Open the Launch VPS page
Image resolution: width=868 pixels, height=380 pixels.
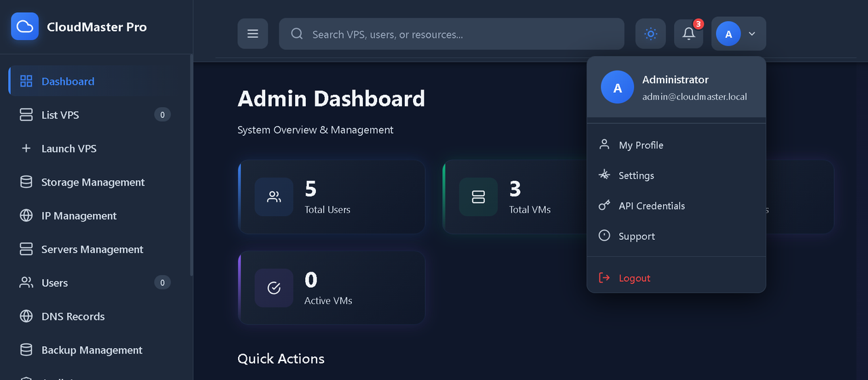coord(96,148)
